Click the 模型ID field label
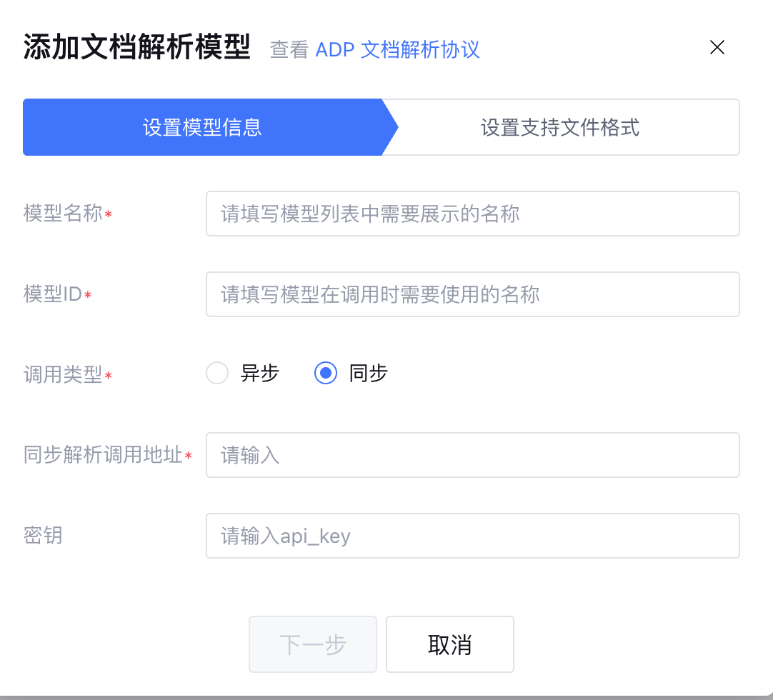The height and width of the screenshot is (700, 773). point(53,294)
